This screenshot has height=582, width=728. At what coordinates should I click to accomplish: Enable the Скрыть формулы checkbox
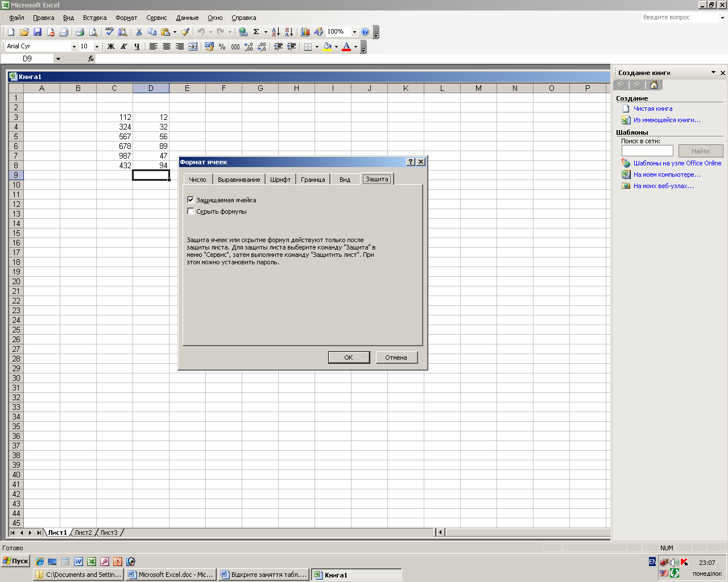(191, 211)
